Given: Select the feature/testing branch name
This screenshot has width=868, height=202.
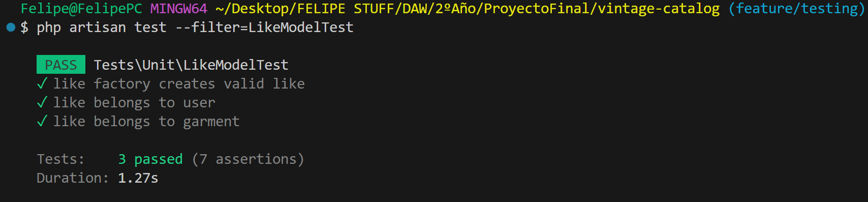Looking at the screenshot, I should [x=797, y=9].
